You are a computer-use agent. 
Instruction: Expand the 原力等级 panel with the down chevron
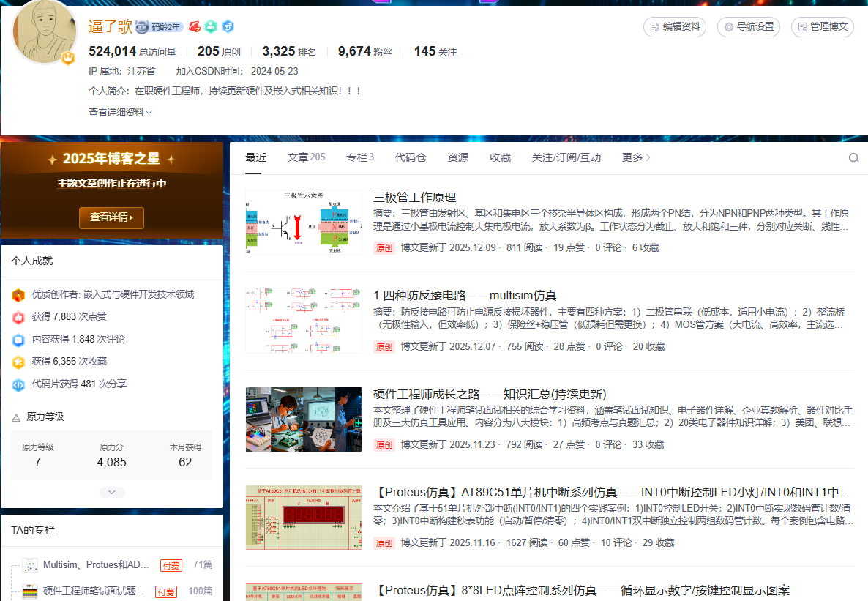[x=112, y=492]
